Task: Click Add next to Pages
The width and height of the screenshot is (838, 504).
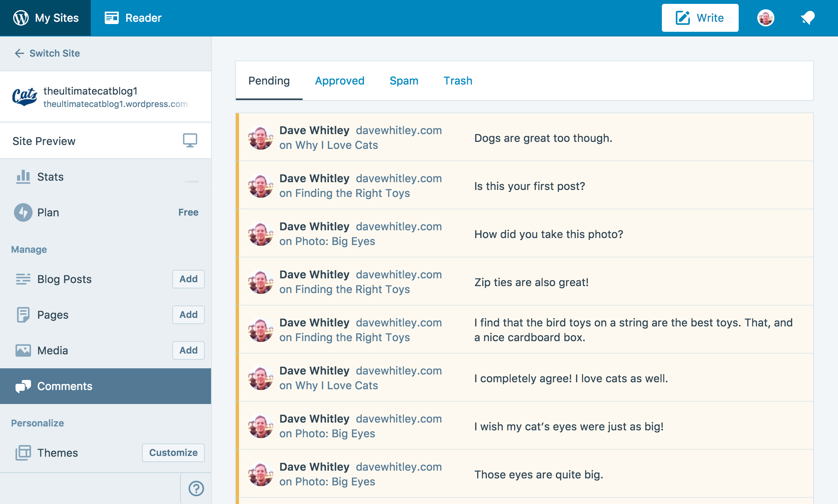Action: (x=188, y=315)
